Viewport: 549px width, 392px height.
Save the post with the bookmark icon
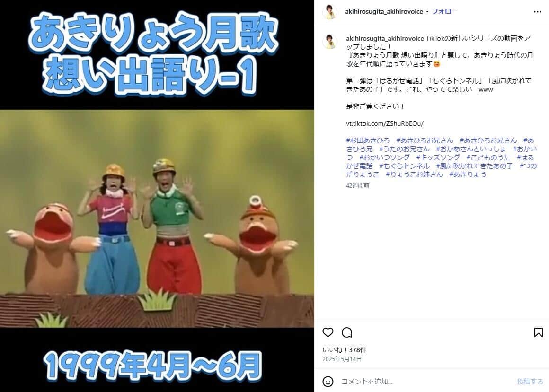[x=539, y=332]
